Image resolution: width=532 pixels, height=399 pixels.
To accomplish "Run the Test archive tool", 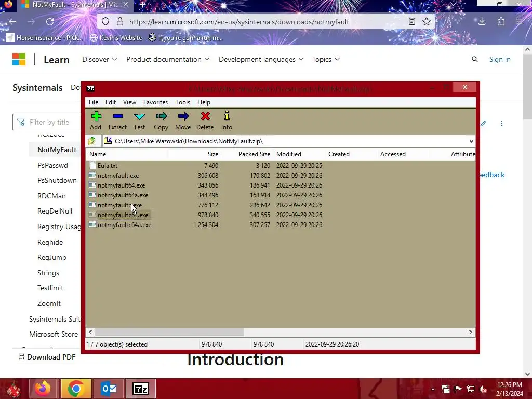I will tap(139, 121).
